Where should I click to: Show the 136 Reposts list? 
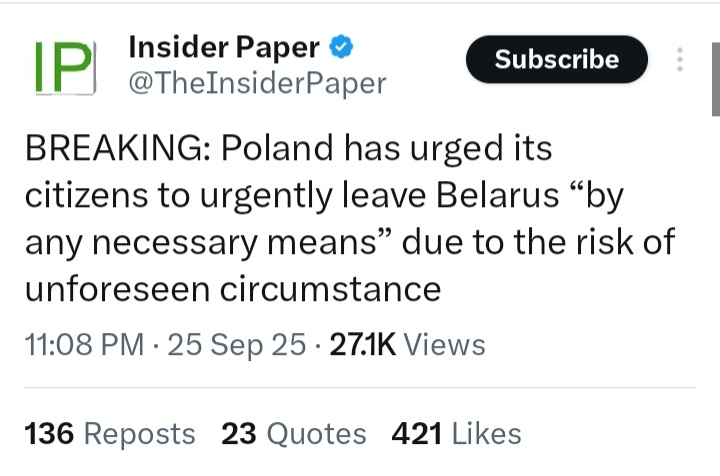click(109, 433)
